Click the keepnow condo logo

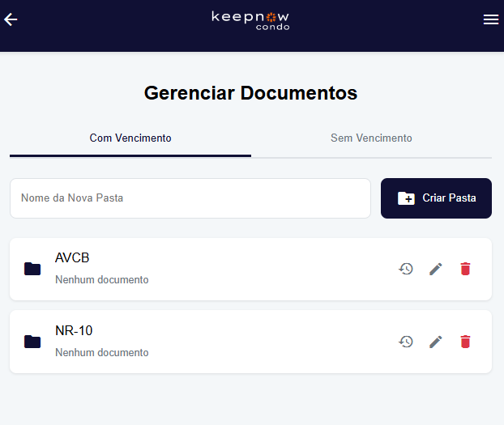tap(250, 19)
